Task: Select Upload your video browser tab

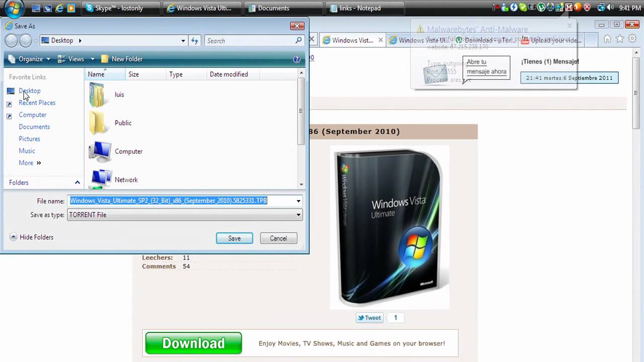Action: click(x=552, y=40)
